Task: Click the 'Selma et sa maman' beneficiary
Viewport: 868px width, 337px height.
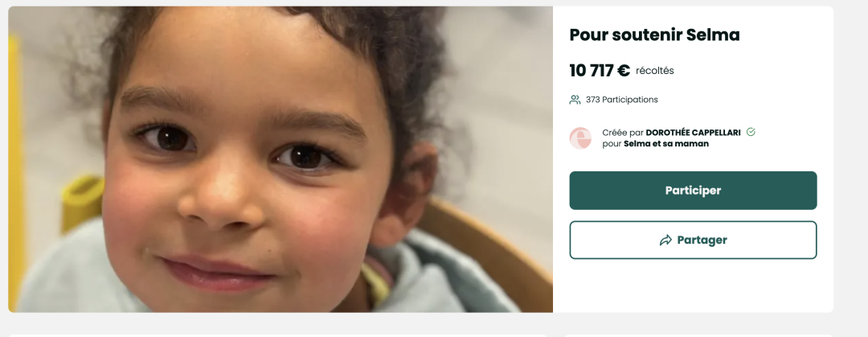Action: [x=666, y=143]
